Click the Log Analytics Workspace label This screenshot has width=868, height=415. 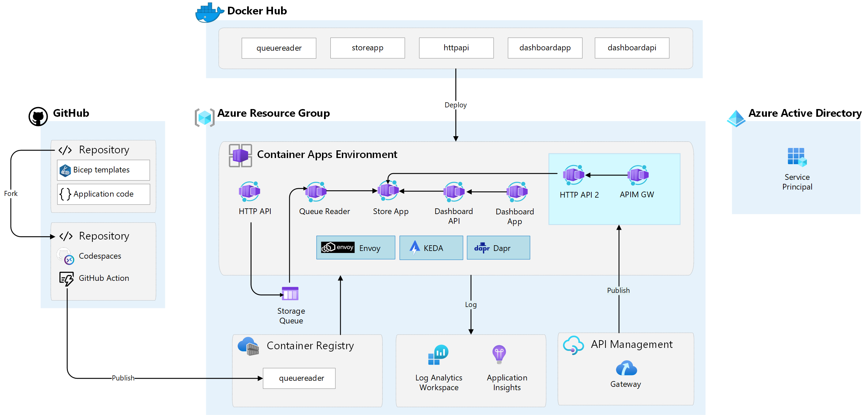[439, 383]
